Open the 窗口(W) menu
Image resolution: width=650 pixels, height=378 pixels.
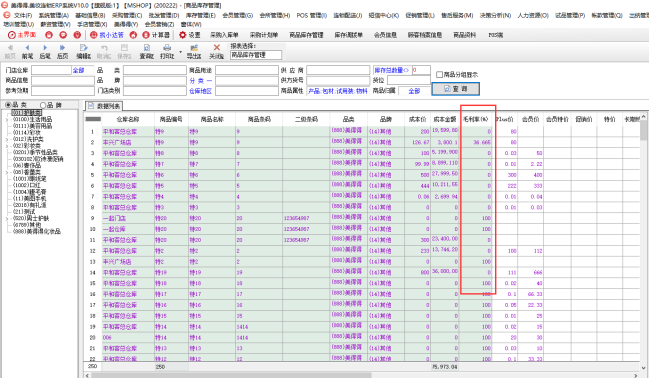(191, 24)
